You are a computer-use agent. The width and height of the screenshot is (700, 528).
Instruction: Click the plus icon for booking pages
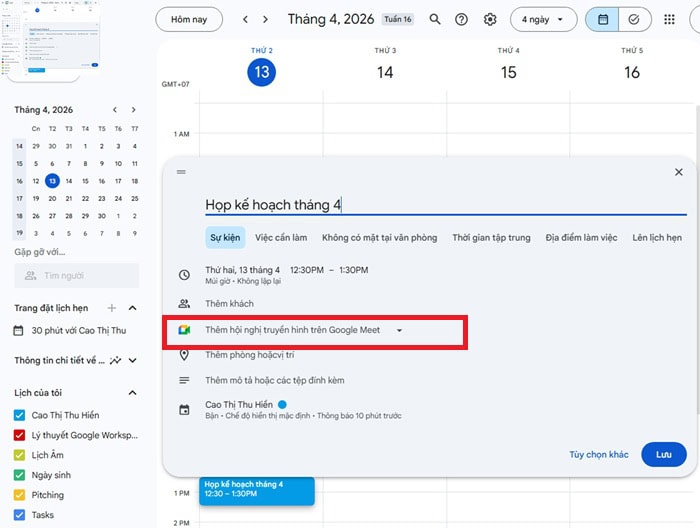tap(112, 308)
